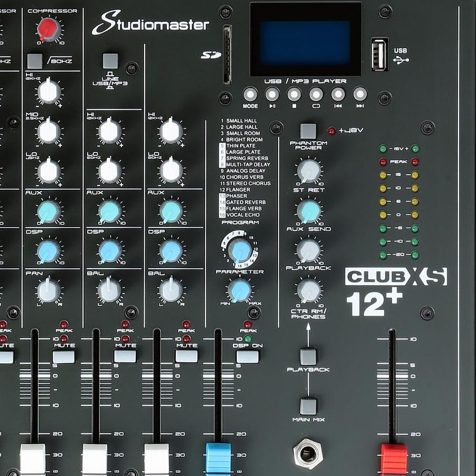The image size is (476, 476).
Task: Turn the red COMPRESSOR knob
Action: pos(49,30)
